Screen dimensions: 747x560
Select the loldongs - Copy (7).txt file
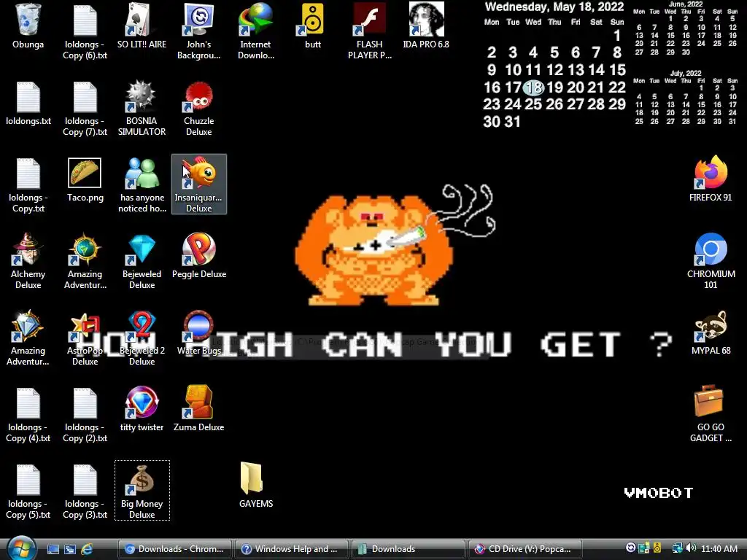[85, 108]
